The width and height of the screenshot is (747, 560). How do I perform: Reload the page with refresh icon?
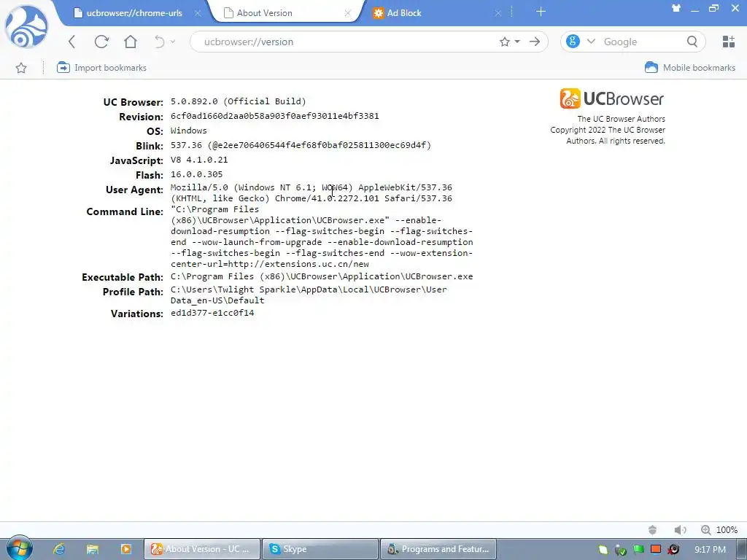(x=101, y=42)
